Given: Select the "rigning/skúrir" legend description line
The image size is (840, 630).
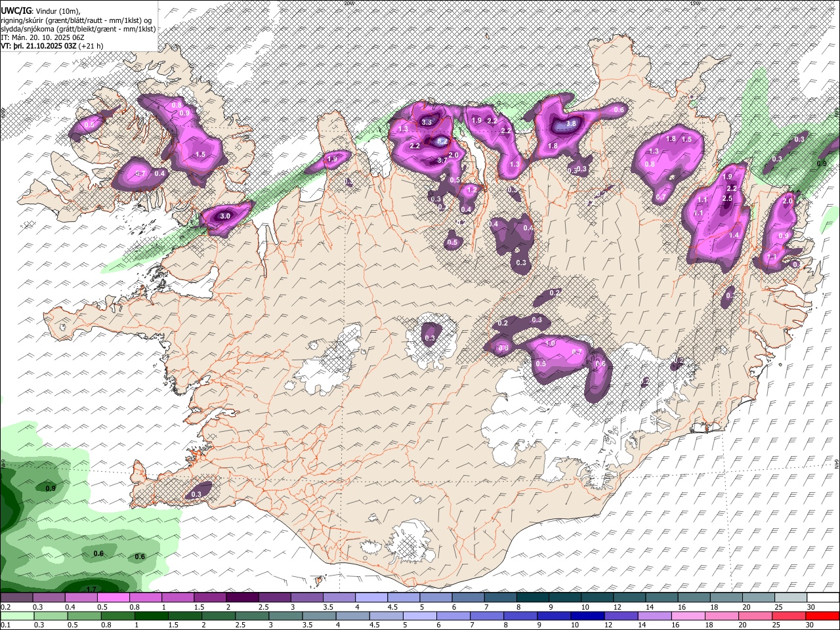Looking at the screenshot, I should tap(76, 21).
